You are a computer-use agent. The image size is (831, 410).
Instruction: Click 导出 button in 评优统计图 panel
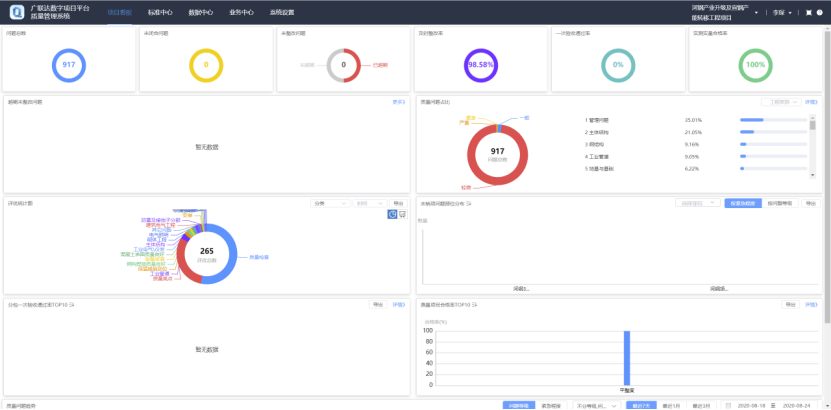[x=398, y=203]
